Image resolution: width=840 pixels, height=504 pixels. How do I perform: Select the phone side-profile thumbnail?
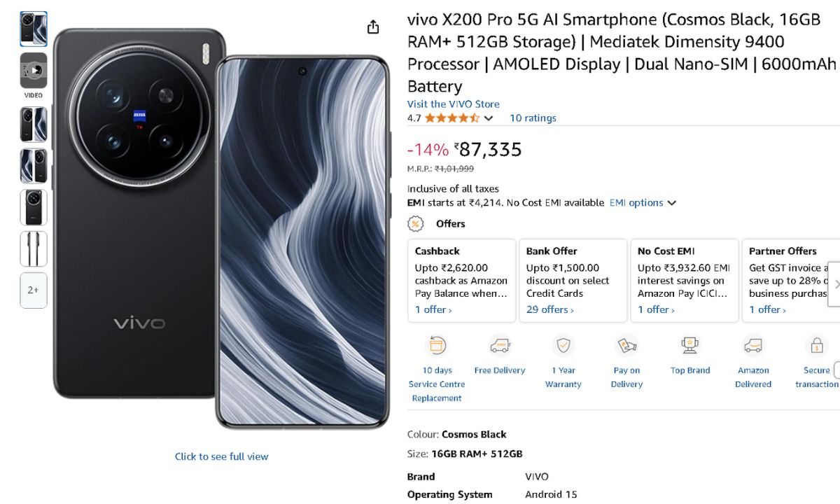click(x=34, y=248)
